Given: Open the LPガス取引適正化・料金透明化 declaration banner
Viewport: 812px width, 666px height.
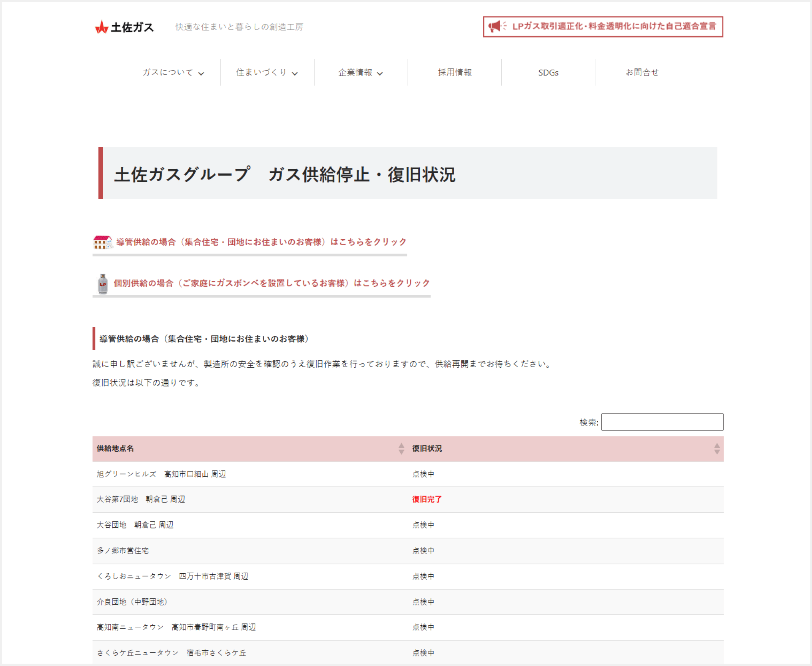Looking at the screenshot, I should click(x=603, y=26).
